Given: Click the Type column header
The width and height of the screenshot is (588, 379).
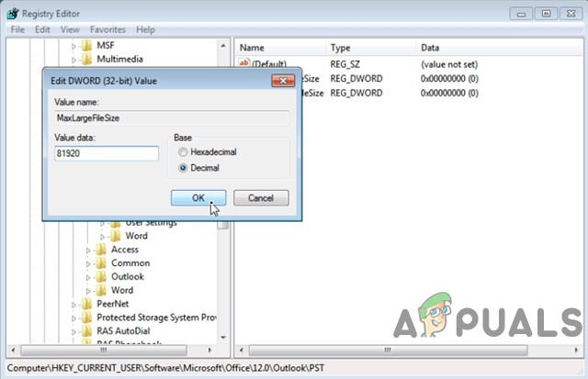Looking at the screenshot, I should (x=371, y=48).
